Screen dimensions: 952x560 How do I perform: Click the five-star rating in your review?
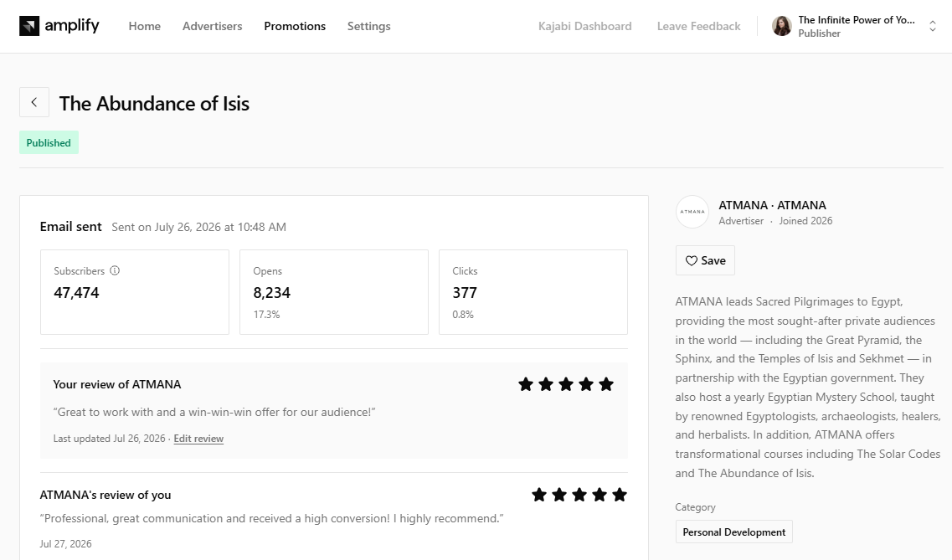[566, 384]
